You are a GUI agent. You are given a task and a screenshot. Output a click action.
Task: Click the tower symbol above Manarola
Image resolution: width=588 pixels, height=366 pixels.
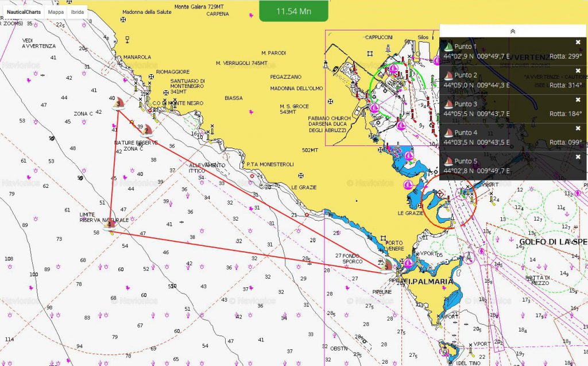point(127,39)
